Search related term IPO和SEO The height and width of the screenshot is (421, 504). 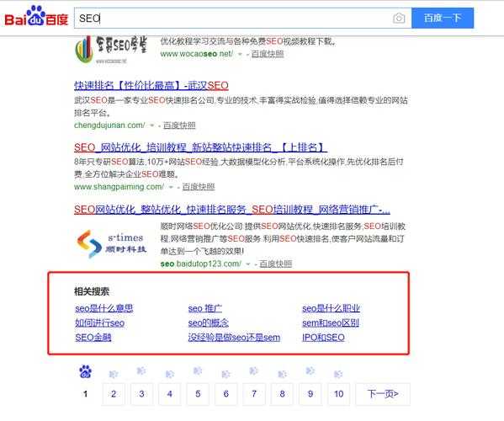323,338
